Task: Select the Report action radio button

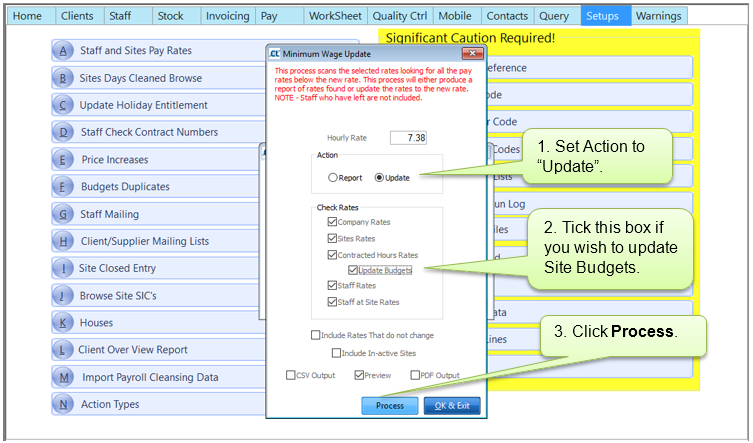Action: 333,178
